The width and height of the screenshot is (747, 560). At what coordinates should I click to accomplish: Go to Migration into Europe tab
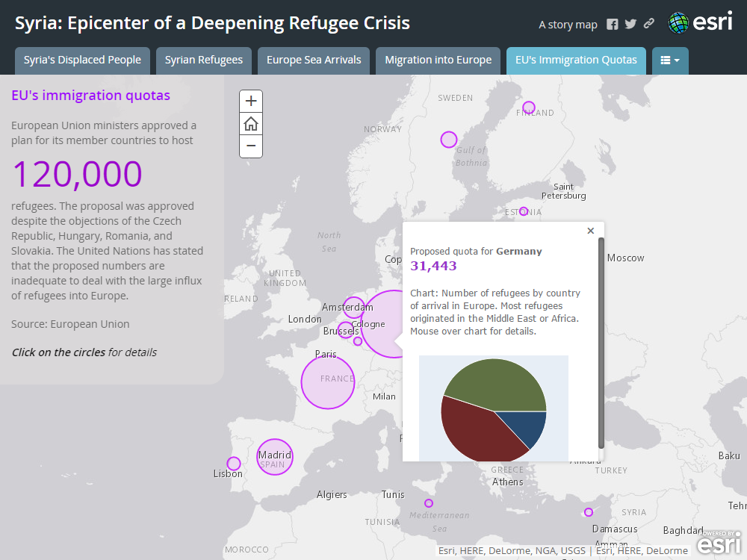point(438,60)
